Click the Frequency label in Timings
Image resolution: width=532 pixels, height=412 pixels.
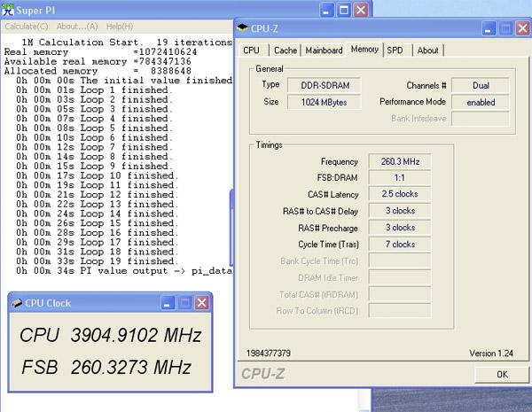(340, 162)
